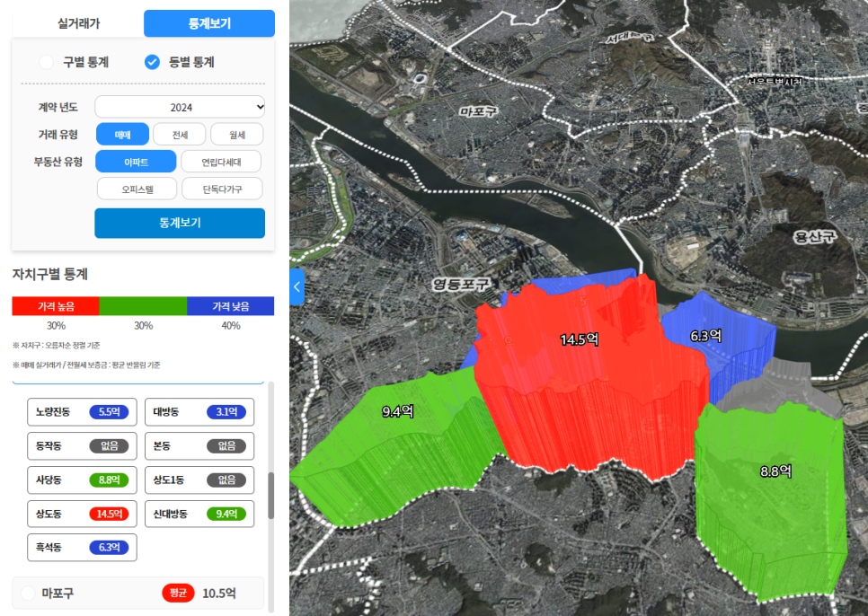The width and height of the screenshot is (868, 616).
Task: Click the district list scrollbar thumb
Action: pyautogui.click(x=271, y=496)
